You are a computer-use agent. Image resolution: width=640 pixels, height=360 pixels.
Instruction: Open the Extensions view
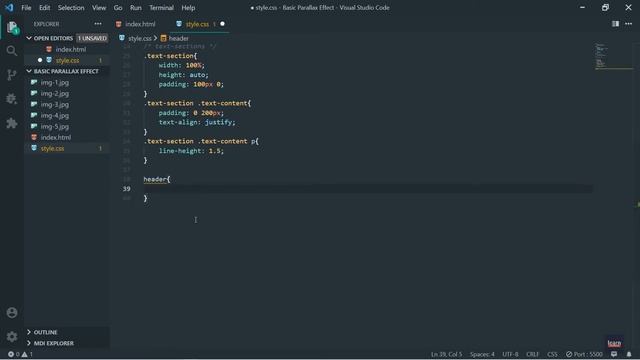pyautogui.click(x=12, y=123)
